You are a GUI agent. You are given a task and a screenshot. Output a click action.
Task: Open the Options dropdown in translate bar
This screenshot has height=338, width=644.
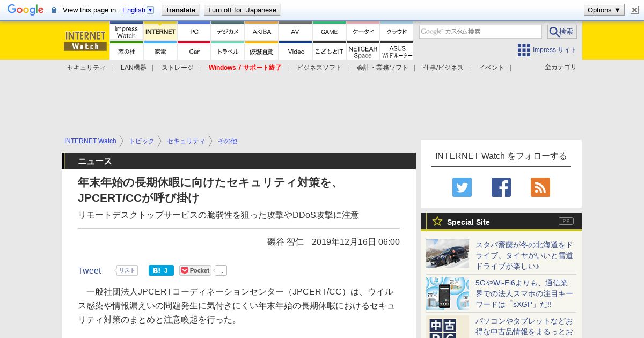(604, 10)
